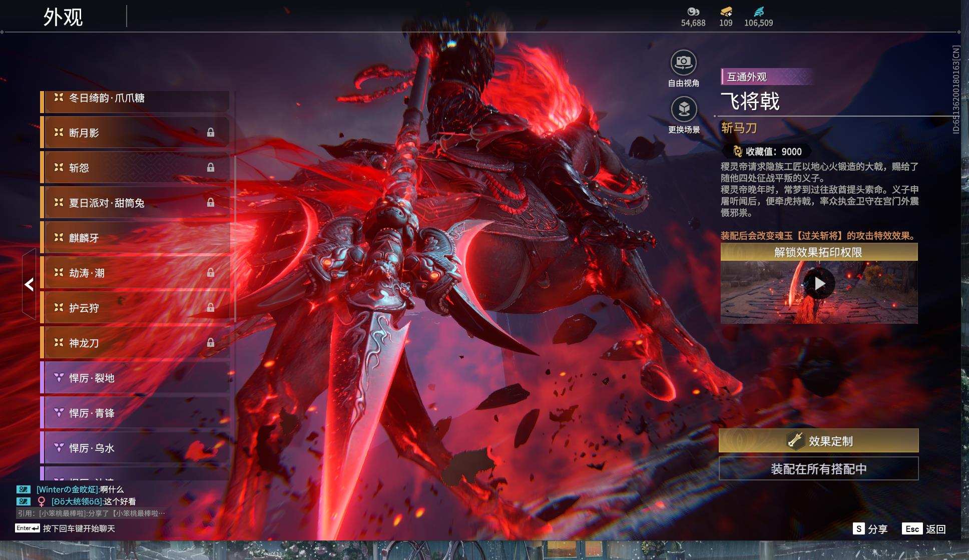969x560 pixels.
Task: Click the lock icon on 劫涛·潮
Action: (x=211, y=272)
